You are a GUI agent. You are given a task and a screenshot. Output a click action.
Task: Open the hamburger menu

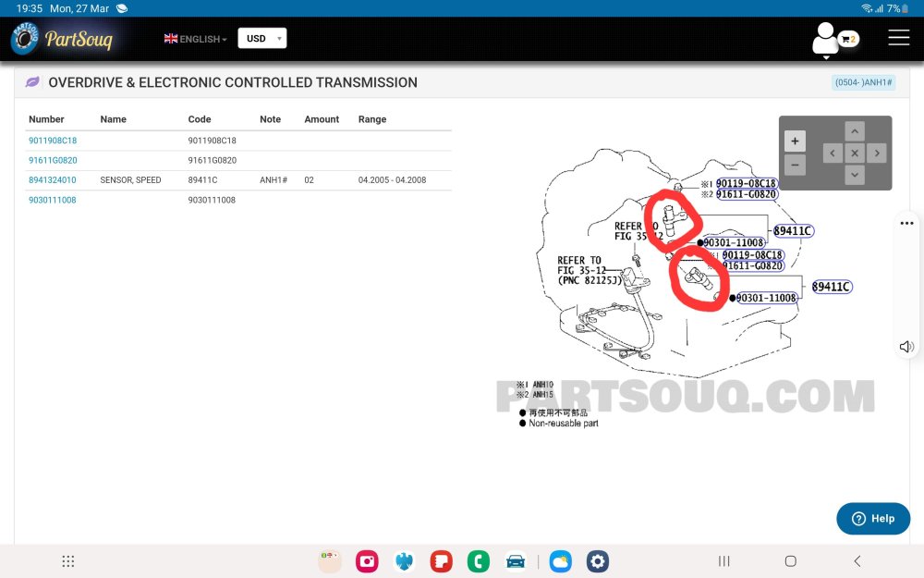[899, 37]
